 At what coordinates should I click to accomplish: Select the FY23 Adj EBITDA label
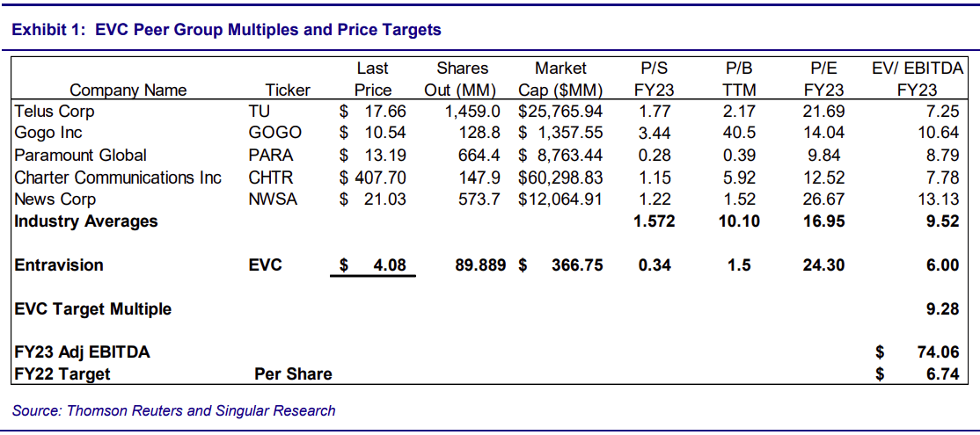82,352
